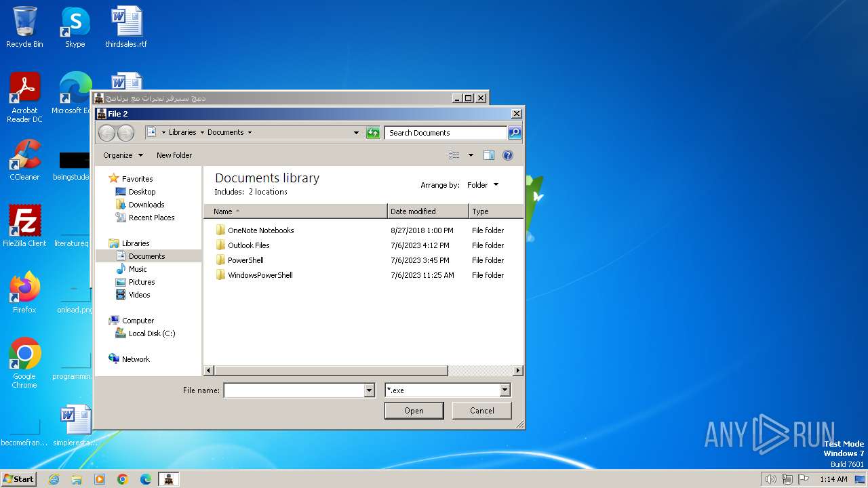This screenshot has height=488, width=868.
Task: Open Recycle Bin on the desktop
Action: 24,27
